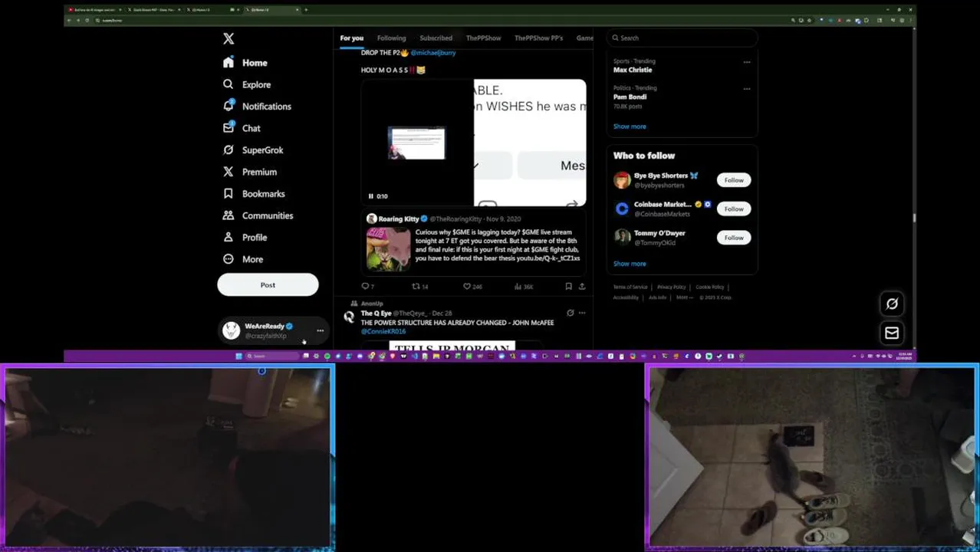Switch to ThePPShow PP's tab
980x552 pixels.
tap(538, 38)
